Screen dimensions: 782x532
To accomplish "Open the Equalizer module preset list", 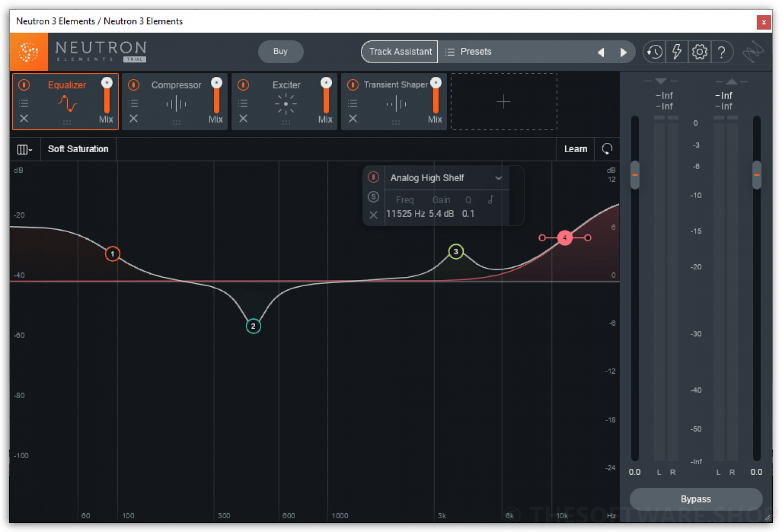I will tap(23, 103).
